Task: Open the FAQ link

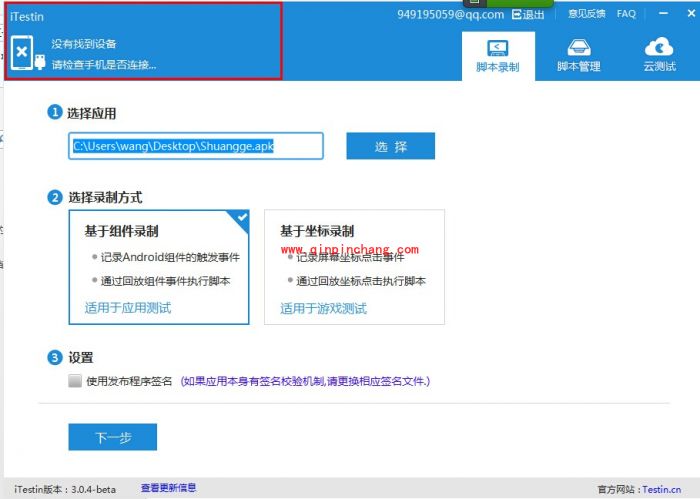Action: click(x=626, y=14)
